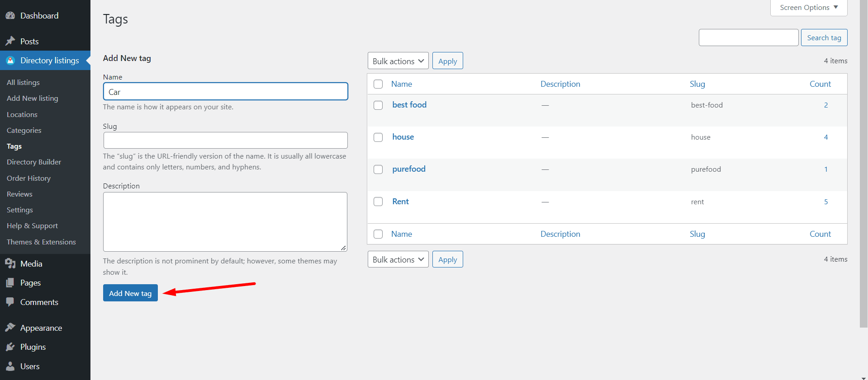Image resolution: width=868 pixels, height=380 pixels.
Task: Sort by Count in table footer
Action: (820, 234)
